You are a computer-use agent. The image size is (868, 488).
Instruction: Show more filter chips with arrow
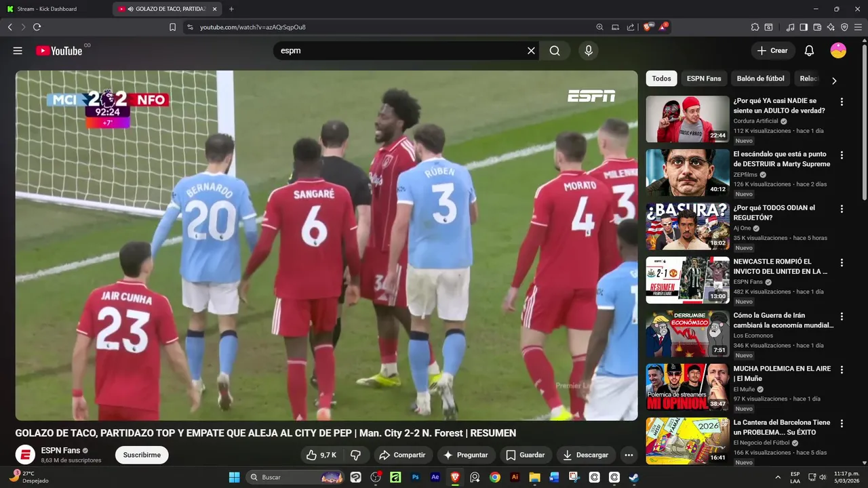[834, 81]
